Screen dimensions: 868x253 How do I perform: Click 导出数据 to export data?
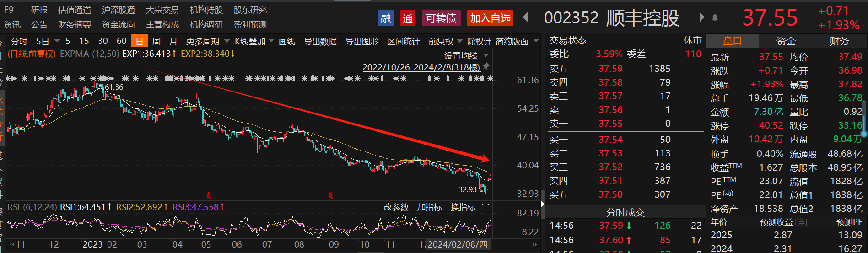320,42
